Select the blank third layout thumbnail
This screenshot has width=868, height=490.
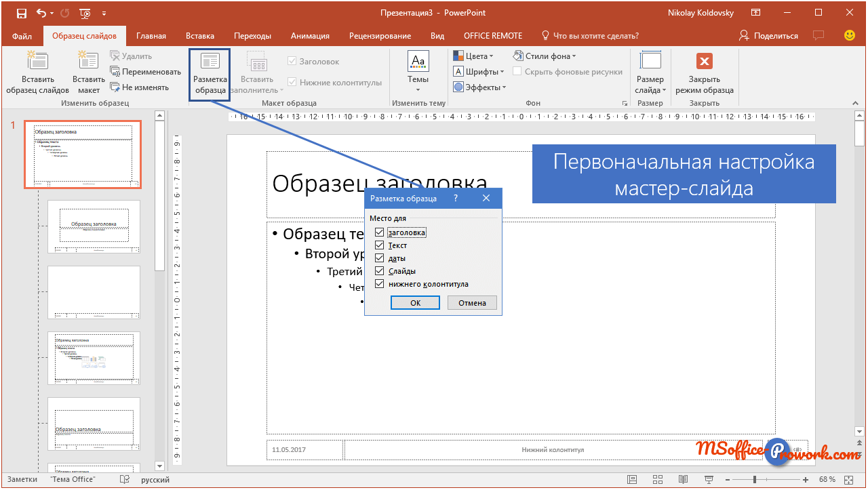coord(94,292)
